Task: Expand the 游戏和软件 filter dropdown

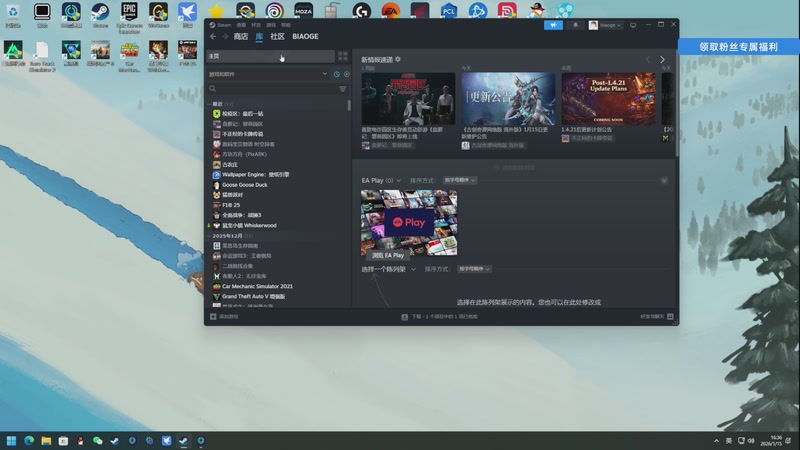Action: [x=268, y=74]
